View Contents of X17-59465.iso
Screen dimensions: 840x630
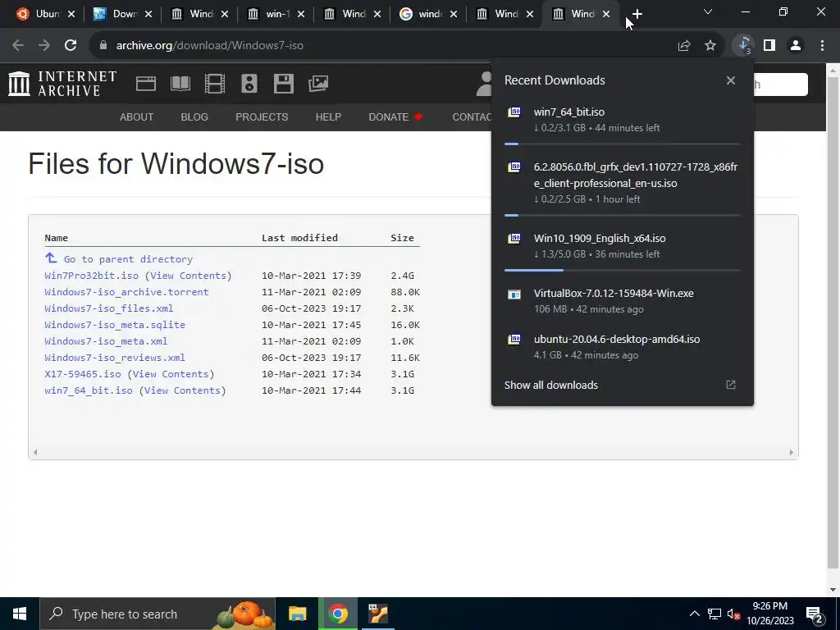click(171, 374)
